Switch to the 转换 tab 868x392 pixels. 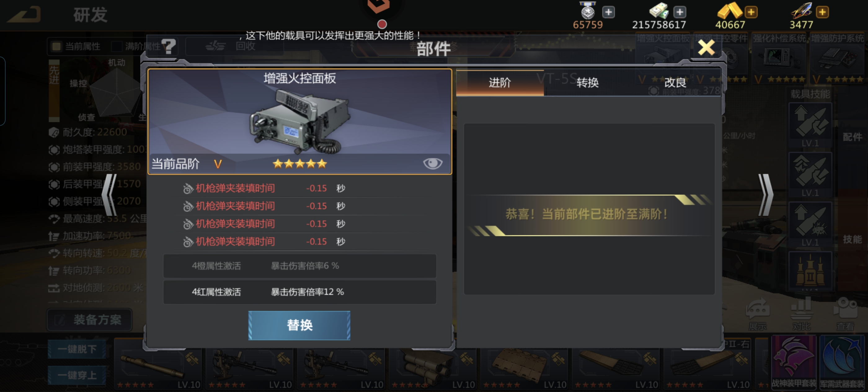[587, 83]
